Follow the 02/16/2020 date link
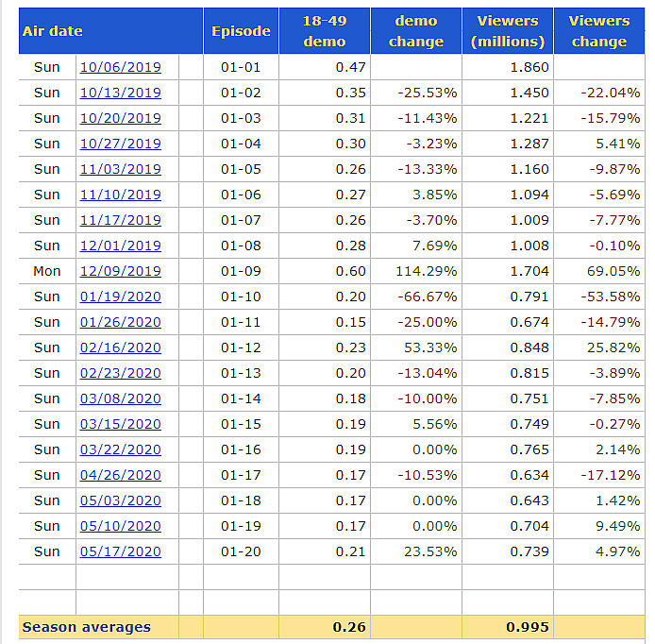Screen dimensions: 655x644 pos(120,347)
